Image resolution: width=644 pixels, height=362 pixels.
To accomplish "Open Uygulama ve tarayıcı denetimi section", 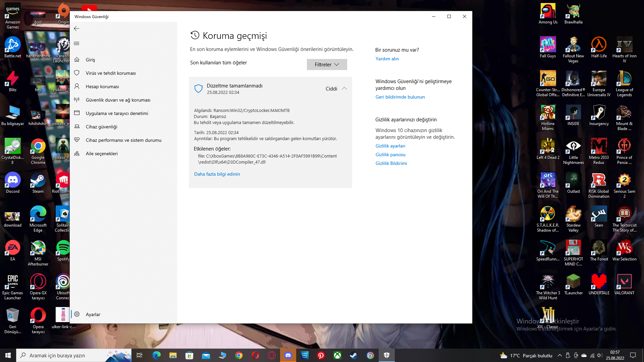I will [117, 113].
